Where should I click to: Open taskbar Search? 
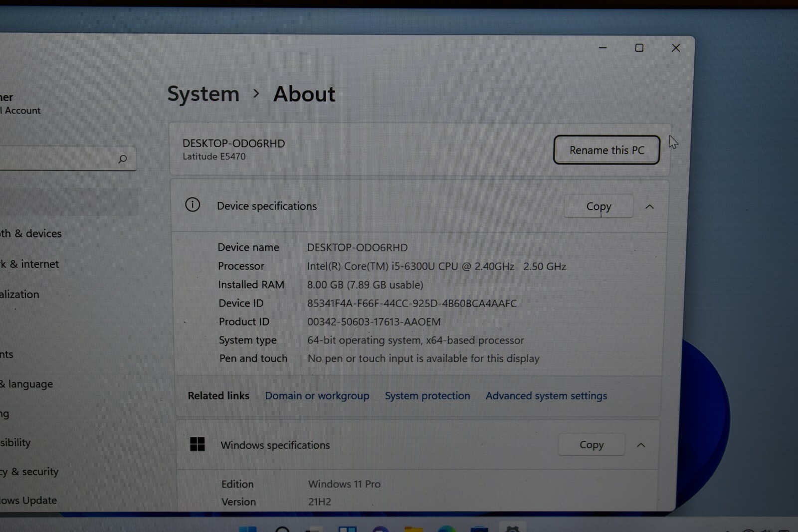point(282,529)
